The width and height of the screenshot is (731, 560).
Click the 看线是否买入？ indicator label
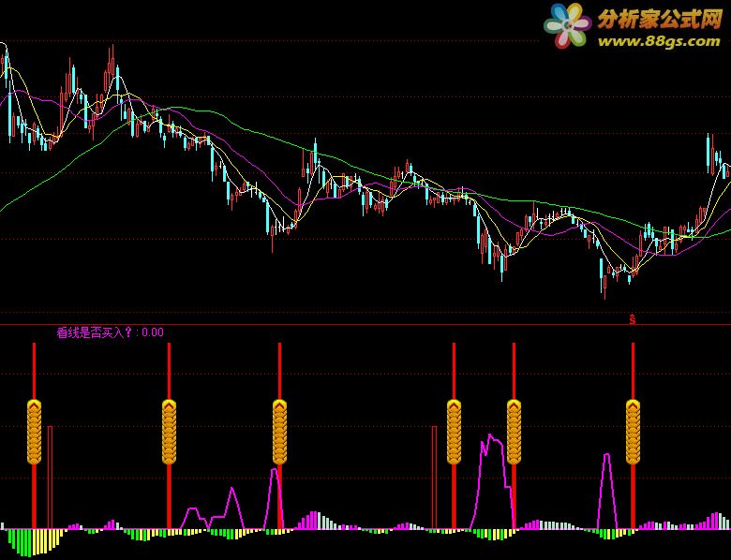coord(95,332)
